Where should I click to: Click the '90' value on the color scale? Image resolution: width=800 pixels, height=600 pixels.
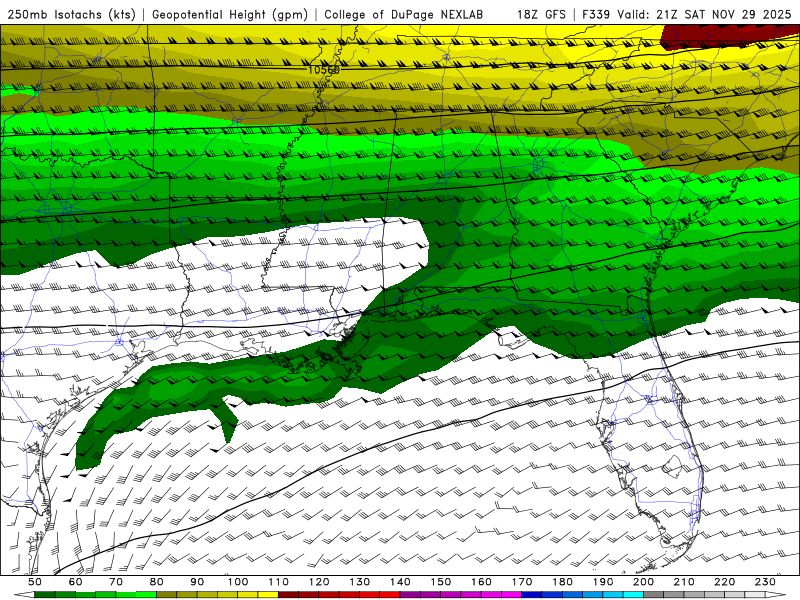pos(197,582)
